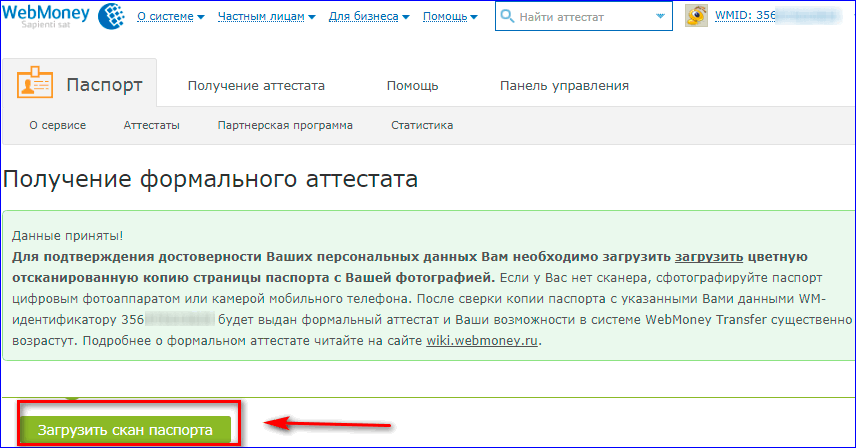Open the «Аттестаты» submenu item
The width and height of the screenshot is (856, 448).
click(151, 126)
